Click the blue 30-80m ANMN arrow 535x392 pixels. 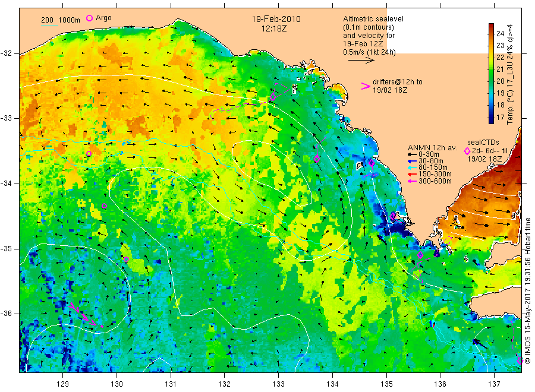(412, 161)
